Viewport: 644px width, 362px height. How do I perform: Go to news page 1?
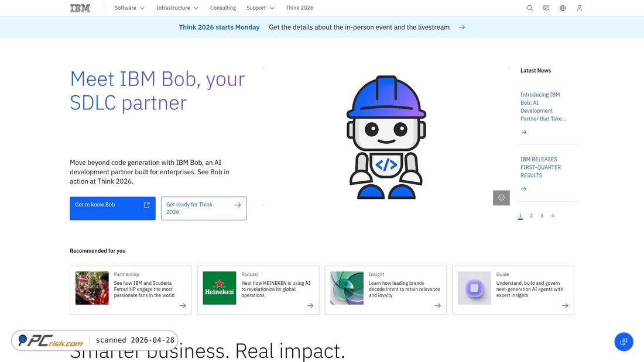tap(520, 216)
